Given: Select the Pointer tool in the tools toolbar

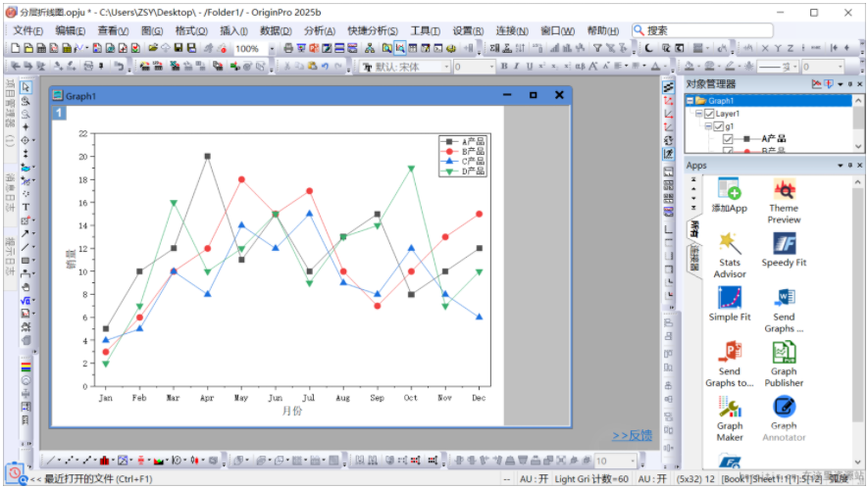Looking at the screenshot, I should (26, 87).
